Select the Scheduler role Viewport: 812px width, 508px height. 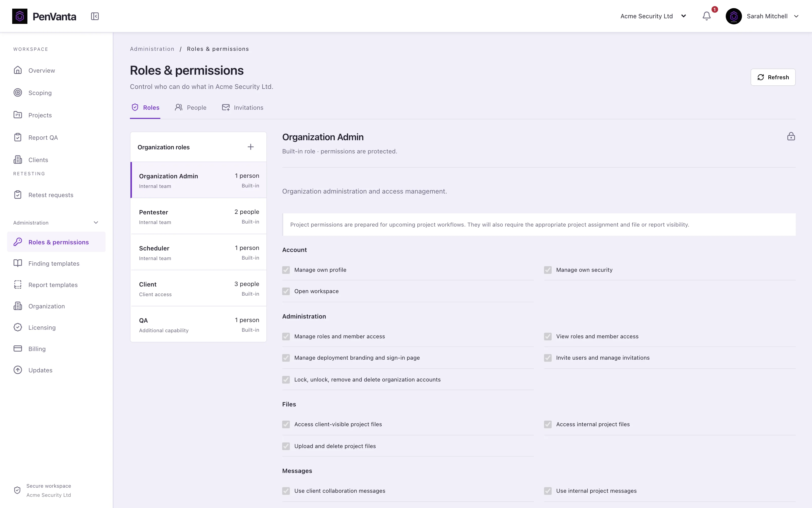[x=199, y=252]
